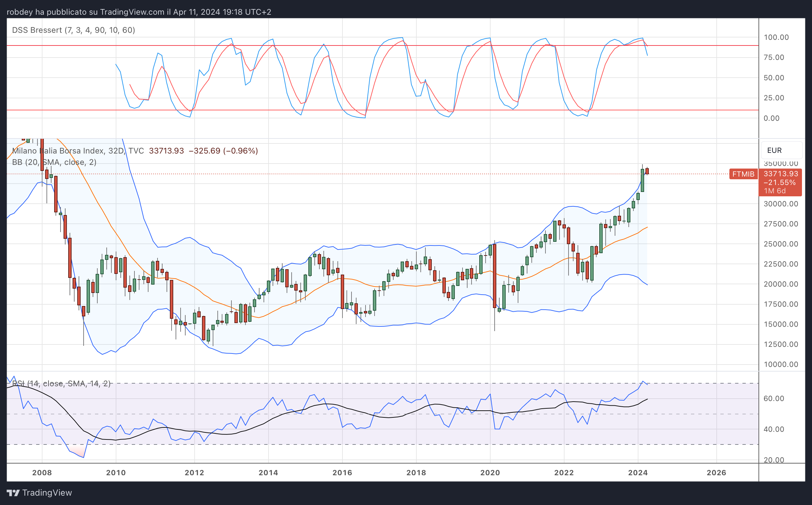This screenshot has height=505, width=812.
Task: Click the 10000.00 price scale label
Action: coord(781,364)
